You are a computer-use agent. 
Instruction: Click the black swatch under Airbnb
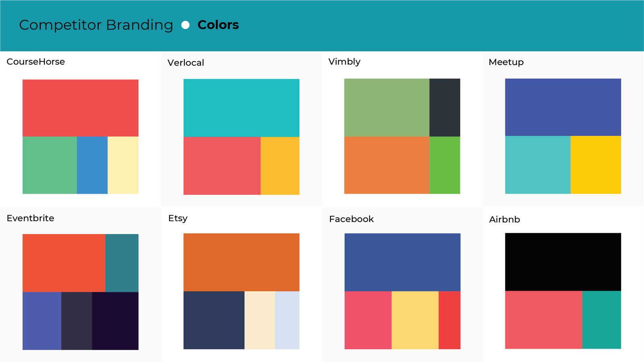[x=563, y=262]
